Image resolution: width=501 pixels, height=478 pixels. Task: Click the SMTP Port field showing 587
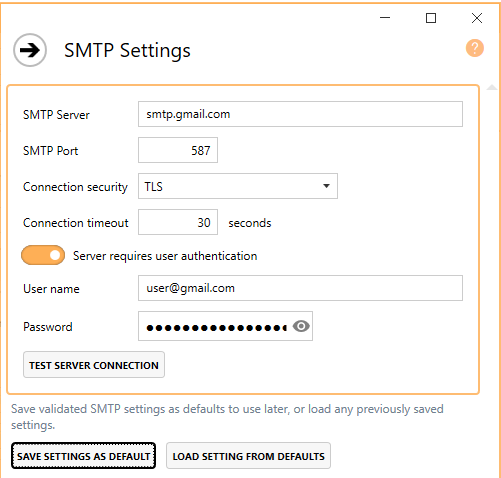click(x=178, y=150)
